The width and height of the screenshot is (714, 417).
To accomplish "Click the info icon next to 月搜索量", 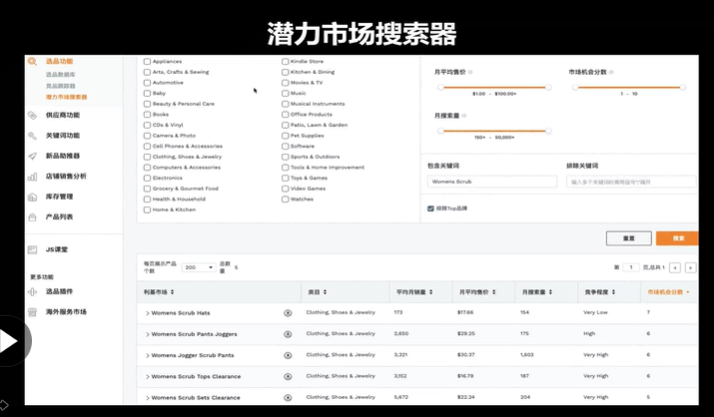I will point(464,116).
